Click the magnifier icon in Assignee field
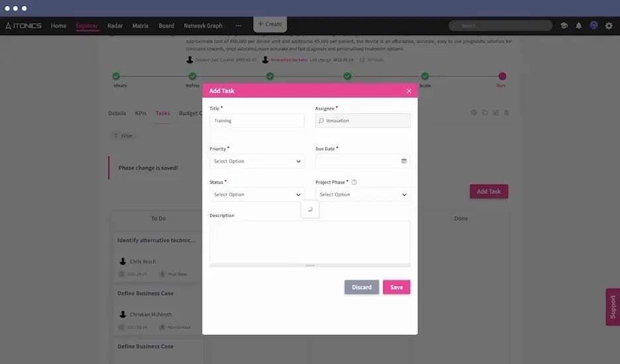Screen dimensions: 620x364 tap(321, 121)
